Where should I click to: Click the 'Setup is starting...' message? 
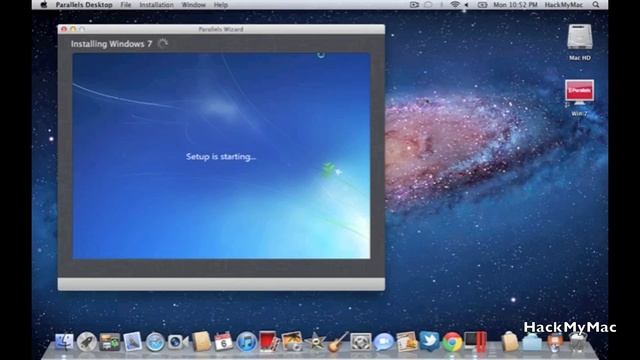pos(221,157)
